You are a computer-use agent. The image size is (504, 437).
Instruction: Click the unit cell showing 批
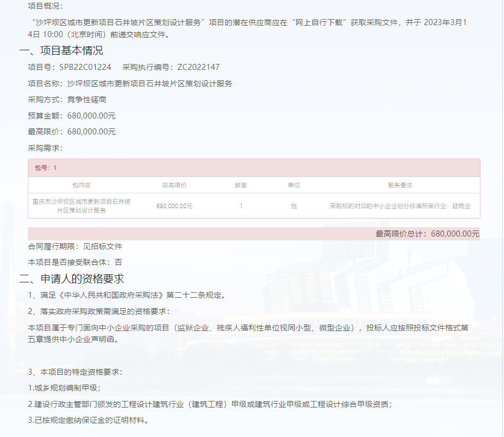[x=294, y=206]
